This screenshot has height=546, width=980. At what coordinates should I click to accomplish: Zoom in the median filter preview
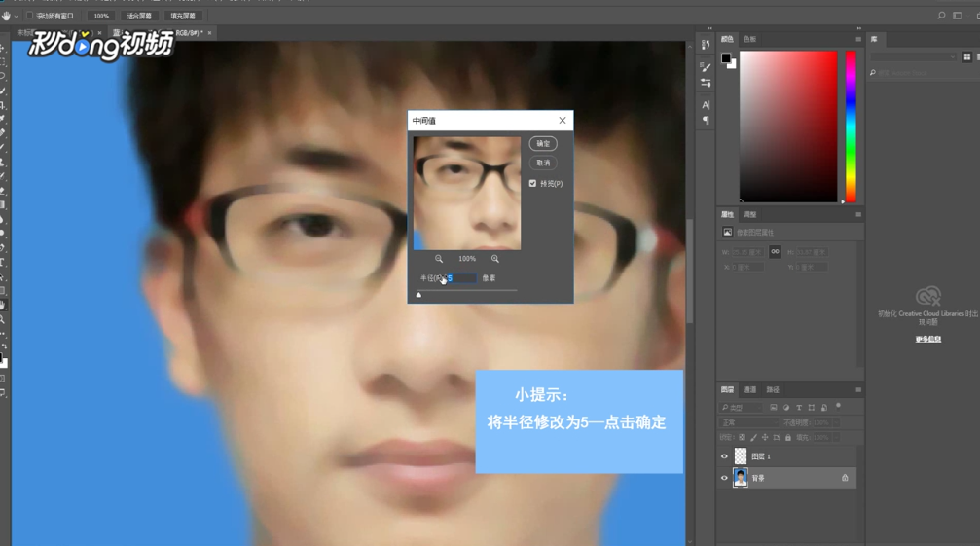[x=495, y=259]
